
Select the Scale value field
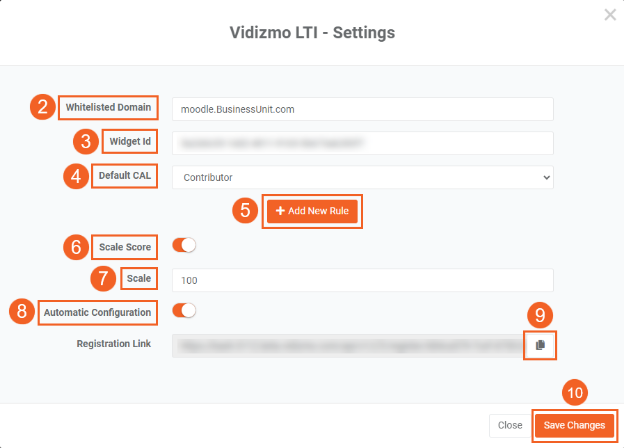pyautogui.click(x=362, y=279)
